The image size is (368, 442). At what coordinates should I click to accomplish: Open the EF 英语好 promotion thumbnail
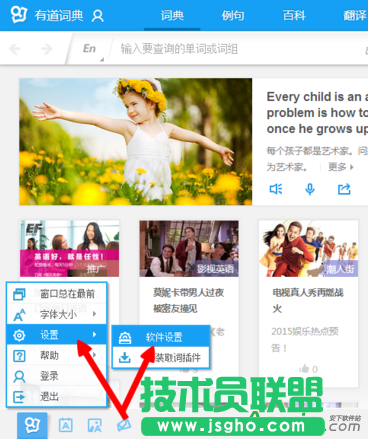click(70, 248)
